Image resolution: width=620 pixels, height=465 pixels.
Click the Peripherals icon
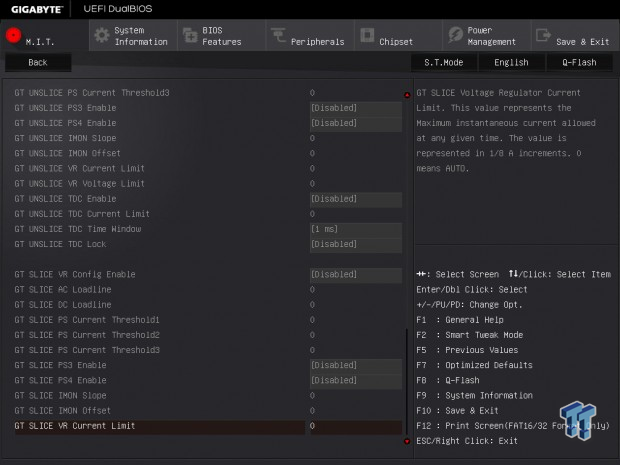(x=278, y=35)
